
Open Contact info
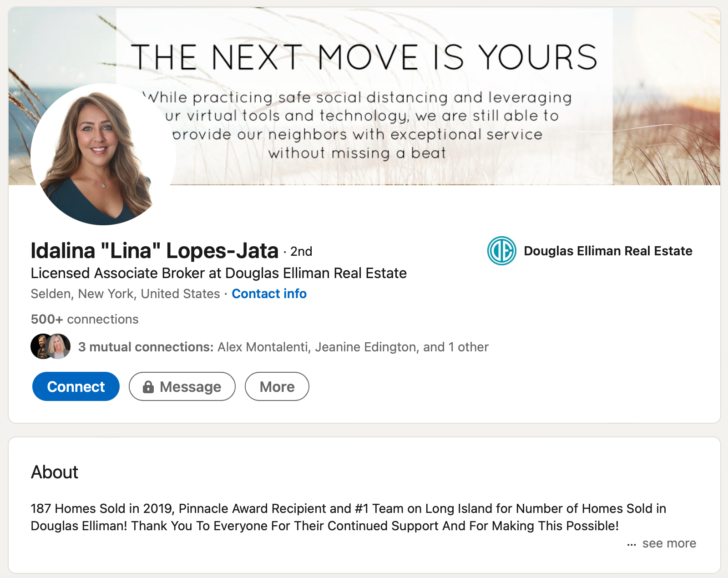click(x=269, y=294)
